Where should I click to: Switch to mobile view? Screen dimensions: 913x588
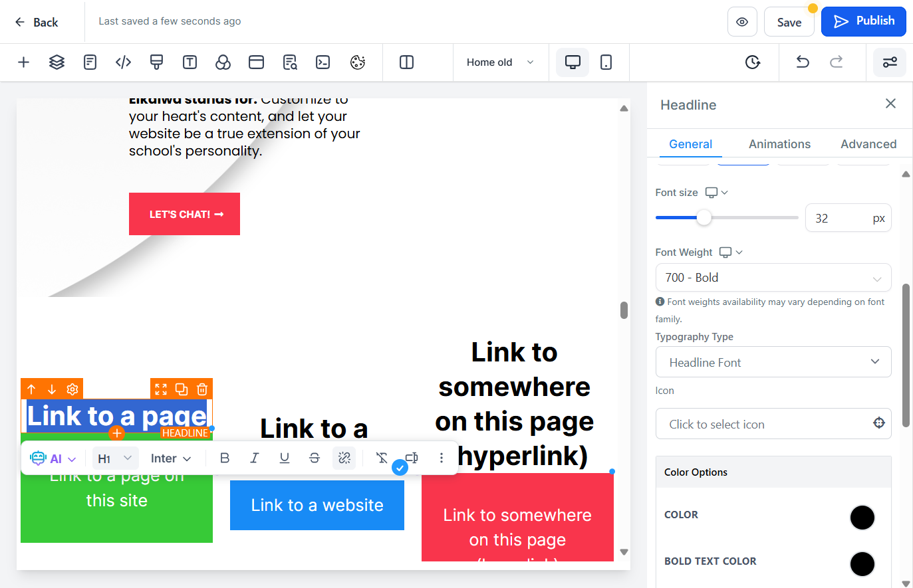pyautogui.click(x=606, y=62)
